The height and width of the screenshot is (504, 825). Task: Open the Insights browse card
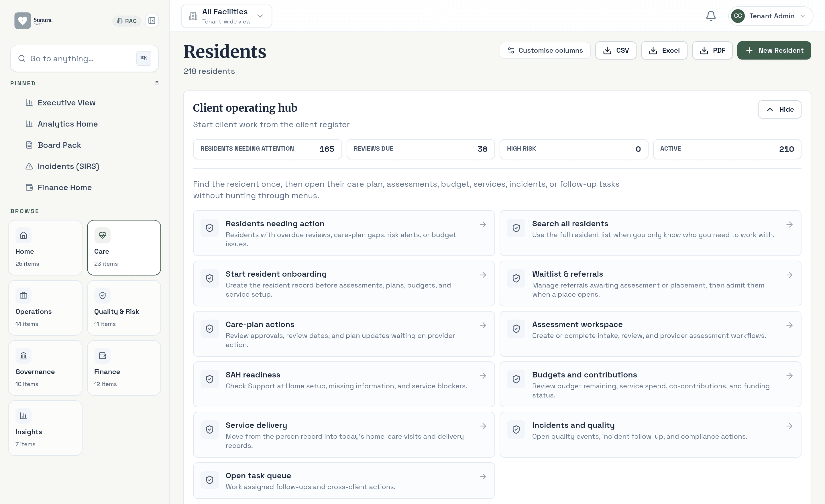coord(45,428)
